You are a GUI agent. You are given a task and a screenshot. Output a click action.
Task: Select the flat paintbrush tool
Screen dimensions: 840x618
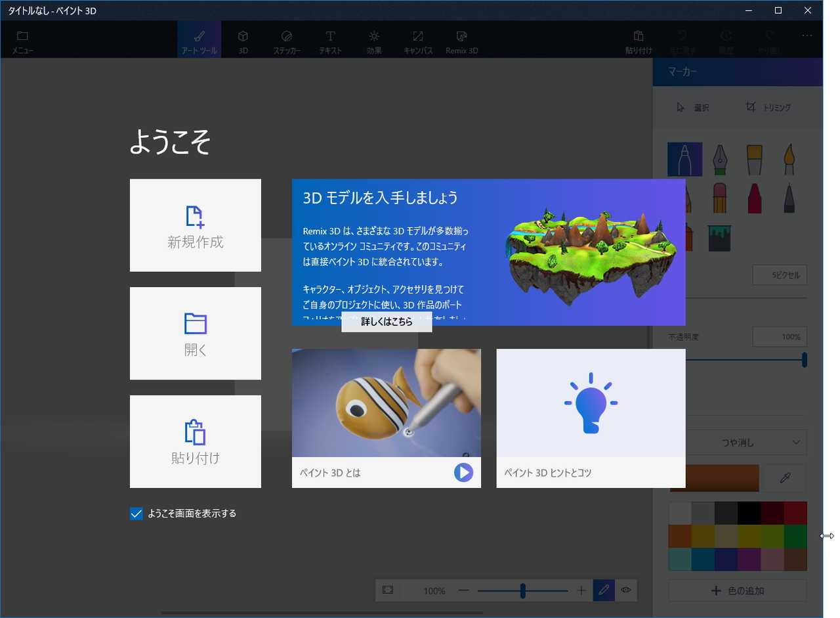(x=755, y=159)
